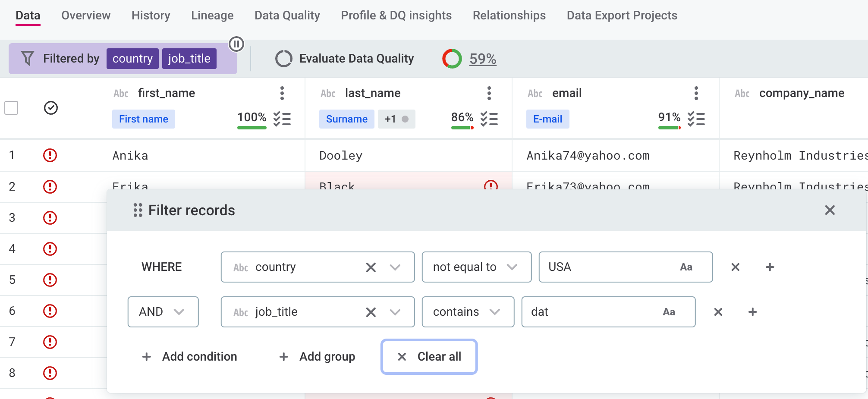
Task: Open first_name column three-dot menu
Action: click(282, 93)
